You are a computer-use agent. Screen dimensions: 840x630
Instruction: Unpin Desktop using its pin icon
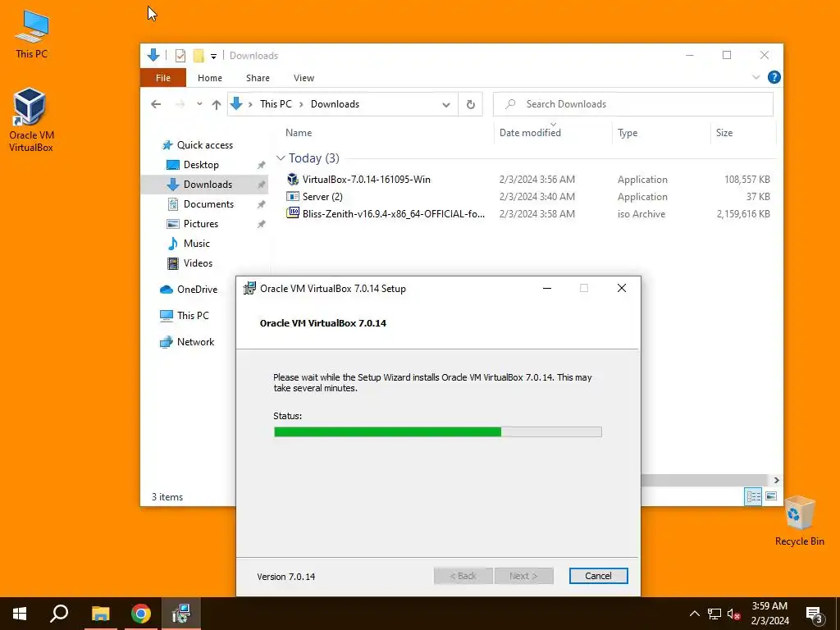click(261, 165)
